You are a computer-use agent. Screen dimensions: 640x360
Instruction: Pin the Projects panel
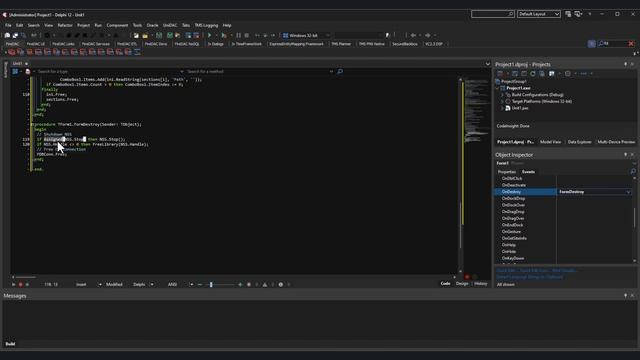pyautogui.click(x=625, y=64)
